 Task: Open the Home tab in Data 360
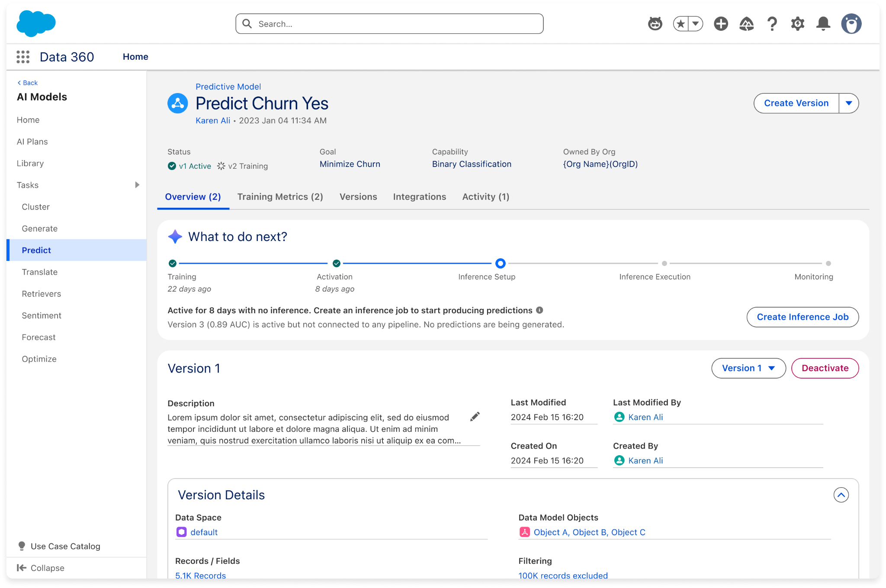pyautogui.click(x=135, y=57)
